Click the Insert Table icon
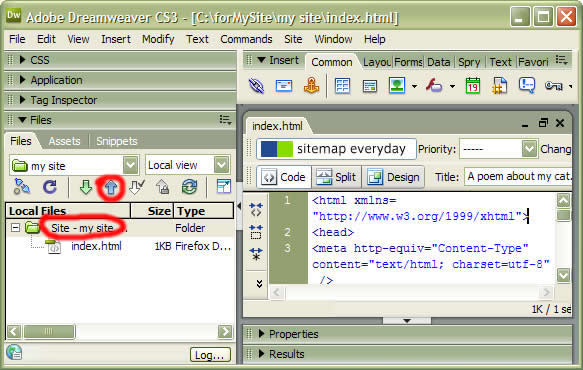The width and height of the screenshot is (583, 370). (x=342, y=86)
